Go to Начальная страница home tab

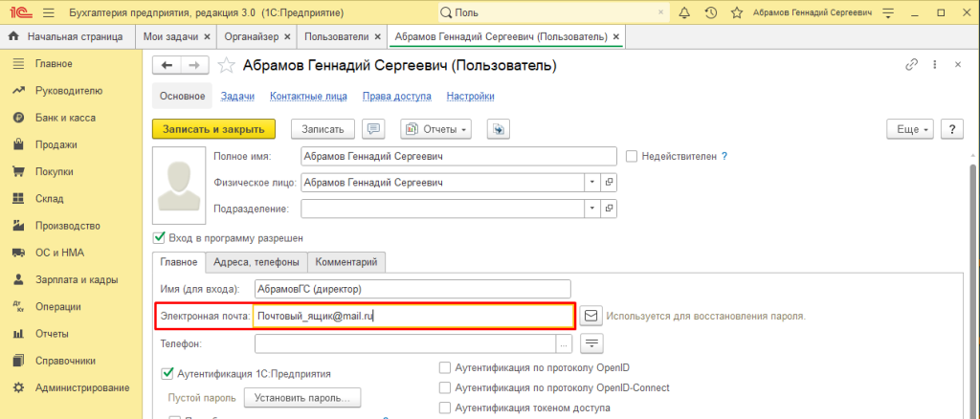click(x=66, y=37)
